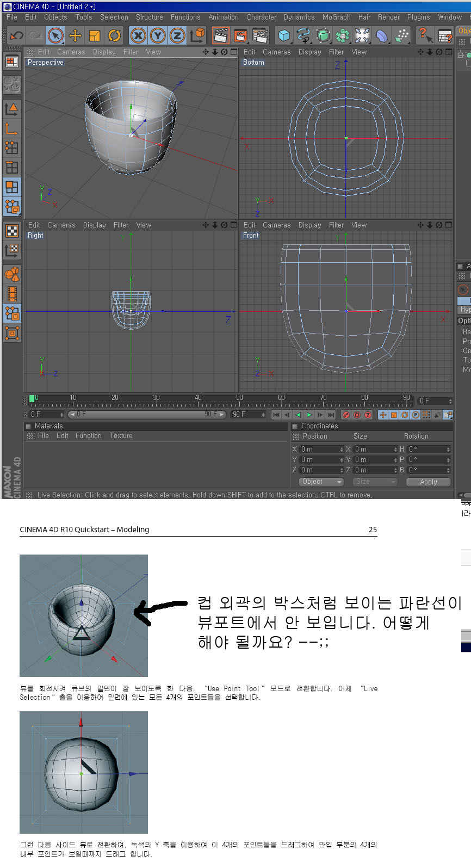Select the Use Animation filmstrip tool

click(12, 294)
